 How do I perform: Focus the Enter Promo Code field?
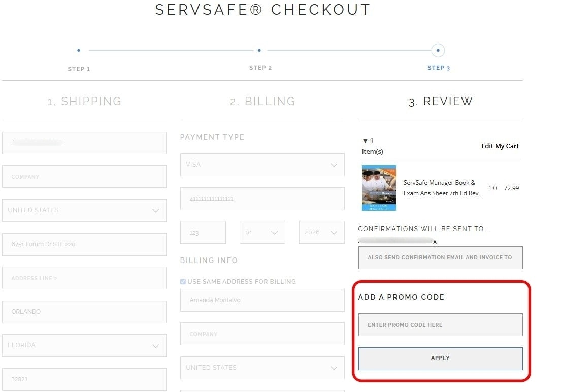(x=440, y=325)
